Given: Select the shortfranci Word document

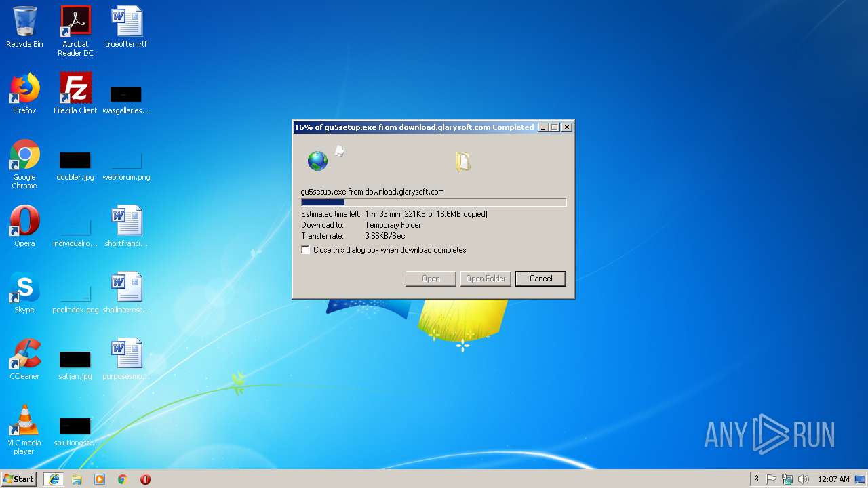Looking at the screenshot, I should pyautogui.click(x=126, y=226).
